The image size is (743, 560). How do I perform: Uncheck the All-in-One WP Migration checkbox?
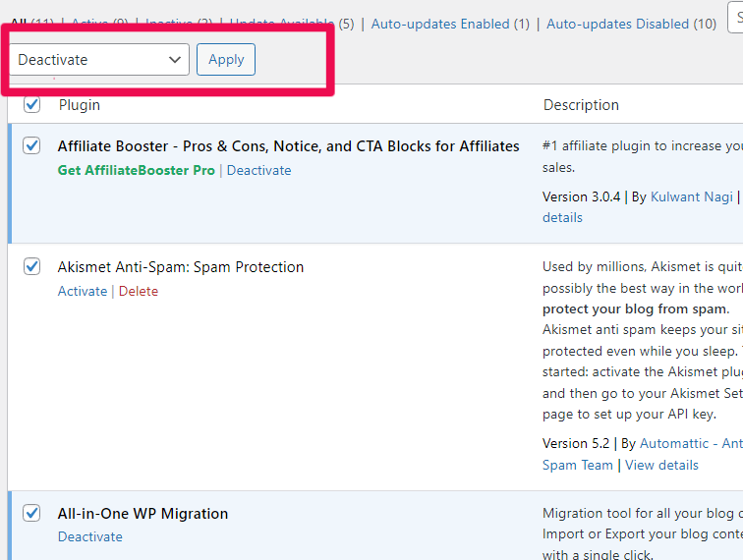pyautogui.click(x=31, y=513)
